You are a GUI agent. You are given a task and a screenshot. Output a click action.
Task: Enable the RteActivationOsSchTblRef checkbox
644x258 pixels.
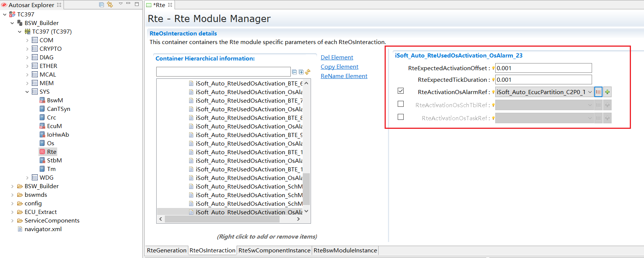click(x=401, y=104)
